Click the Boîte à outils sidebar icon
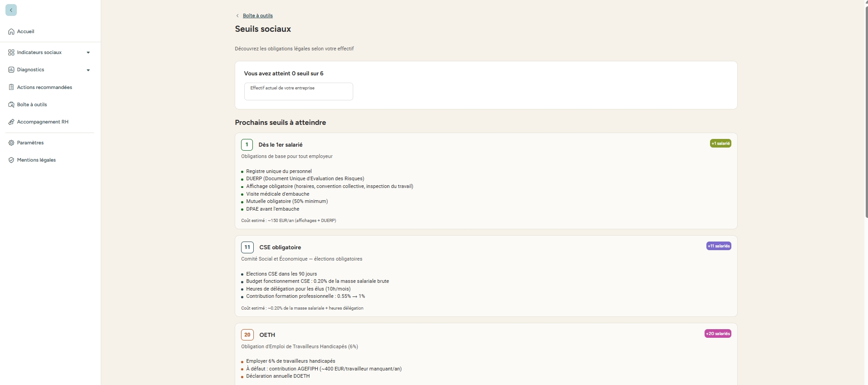Image resolution: width=868 pixels, height=385 pixels. 11,105
